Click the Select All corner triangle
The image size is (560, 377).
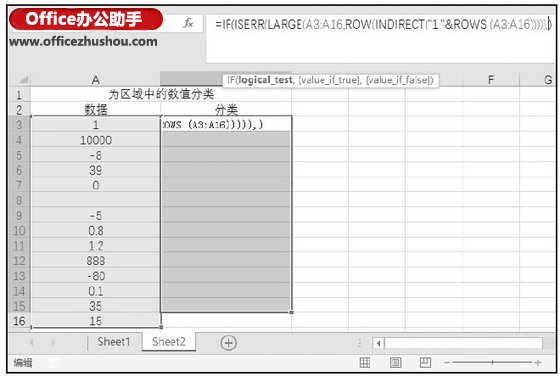[23, 79]
